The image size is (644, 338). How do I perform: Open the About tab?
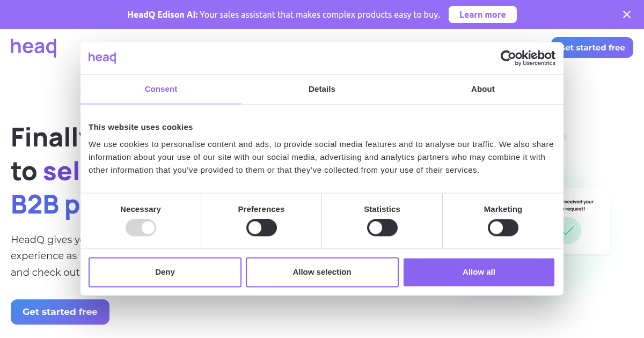click(482, 89)
